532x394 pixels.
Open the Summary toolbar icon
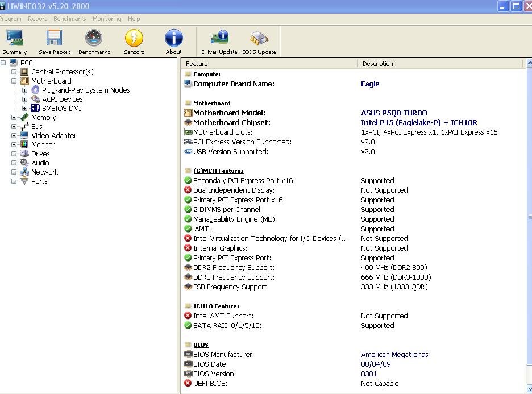point(15,38)
